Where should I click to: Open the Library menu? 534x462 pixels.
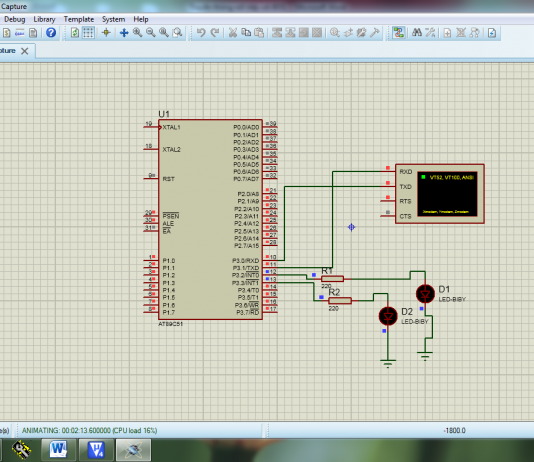(x=44, y=19)
